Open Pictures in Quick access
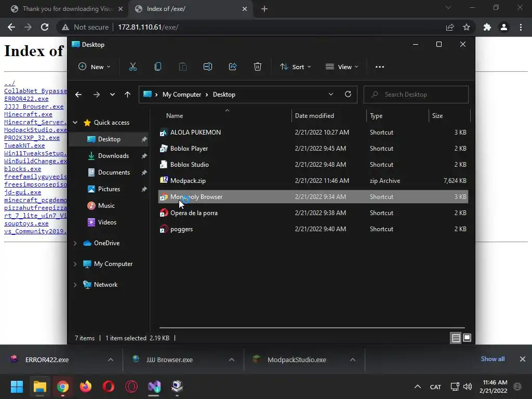 coord(109,189)
